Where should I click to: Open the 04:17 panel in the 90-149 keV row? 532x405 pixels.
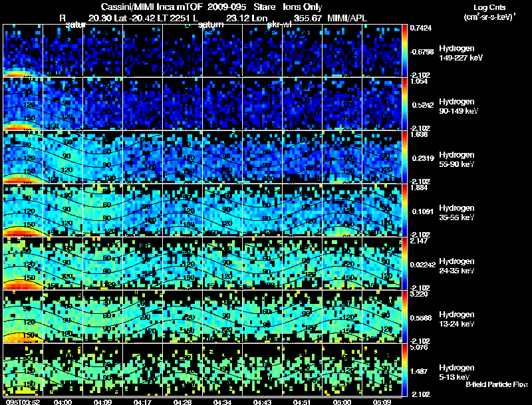tap(142, 104)
